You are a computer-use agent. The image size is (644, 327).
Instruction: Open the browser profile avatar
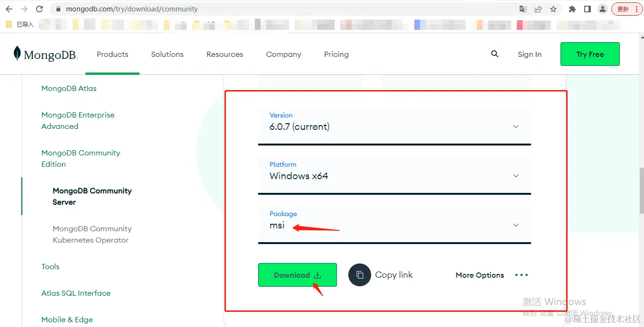603,9
